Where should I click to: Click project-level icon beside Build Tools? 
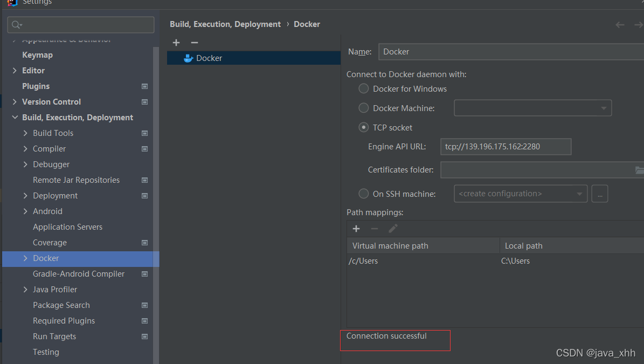(x=144, y=133)
